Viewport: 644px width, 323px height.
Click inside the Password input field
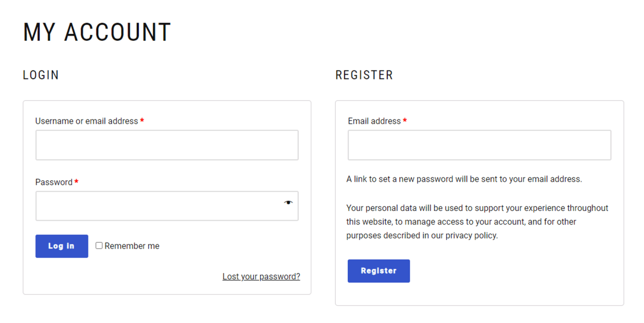pyautogui.click(x=159, y=206)
